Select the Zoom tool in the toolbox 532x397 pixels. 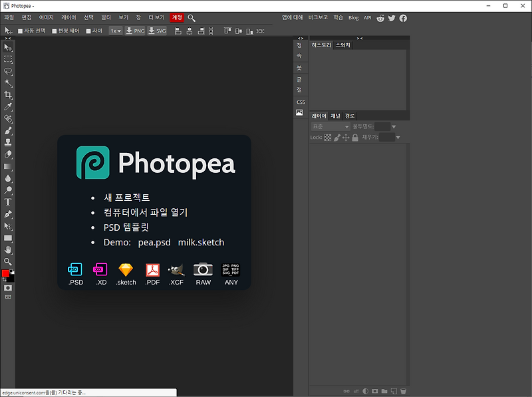tap(8, 261)
